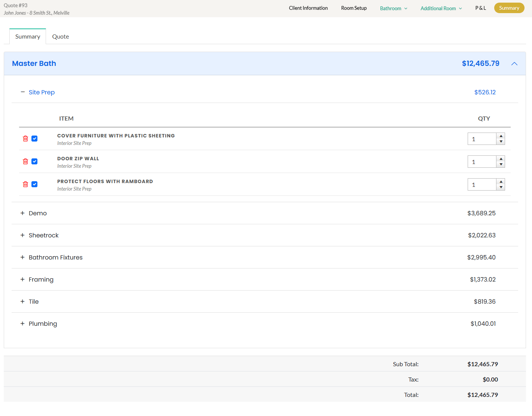Click the Framing amount $1,373.02
This screenshot has width=532, height=416.
click(483, 279)
